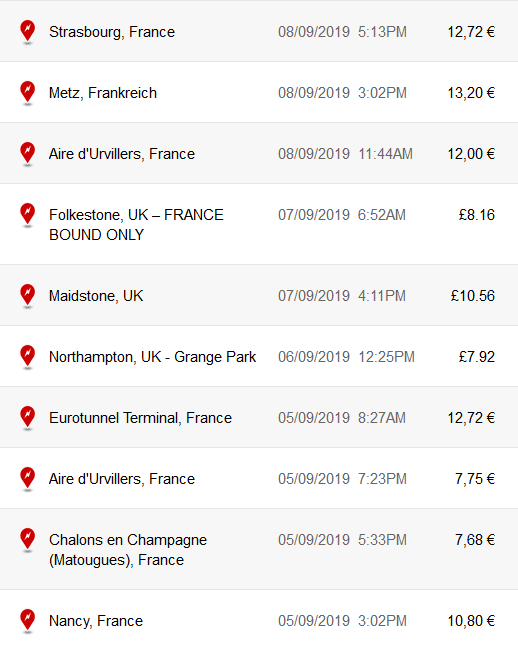Screen dimensions: 518x646
Task: Click the 12,72 € amount for Eurotunnel Terminal
Action: 471,418
